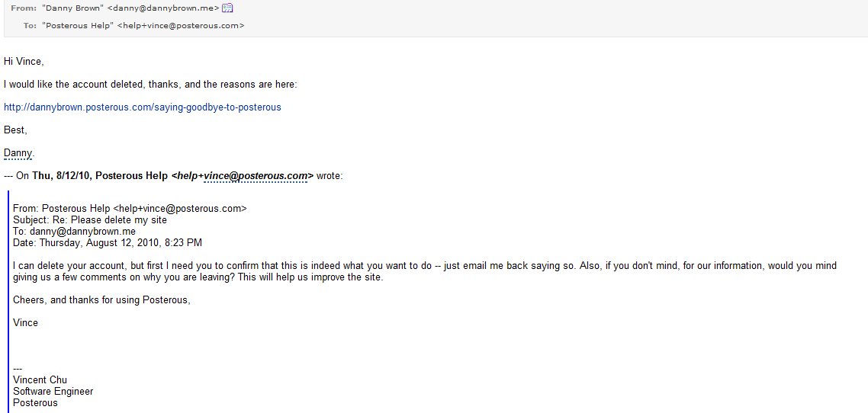Click the bold "Thu, 8/12/10" date text
Viewport: 868px width, 413px height.
62,176
